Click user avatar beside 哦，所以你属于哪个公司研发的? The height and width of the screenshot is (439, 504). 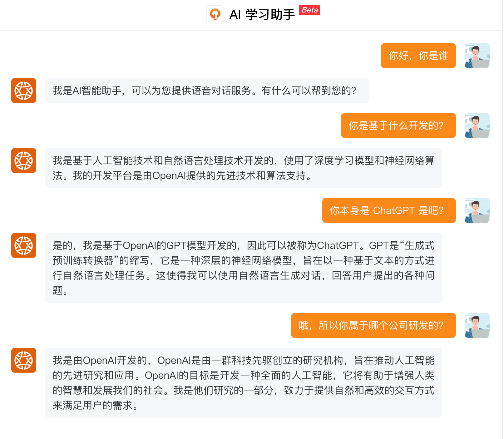pos(477,325)
